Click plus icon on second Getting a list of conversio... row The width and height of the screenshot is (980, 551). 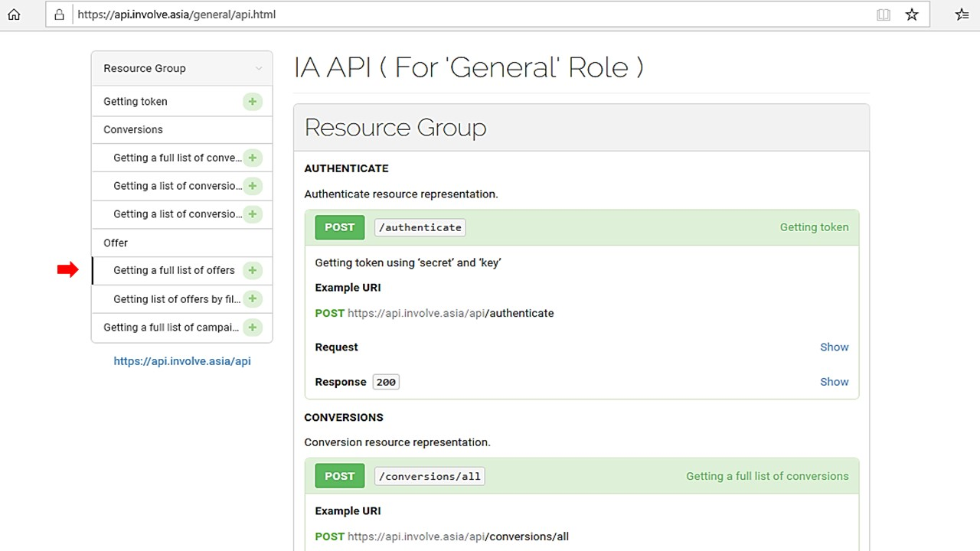pyautogui.click(x=253, y=214)
